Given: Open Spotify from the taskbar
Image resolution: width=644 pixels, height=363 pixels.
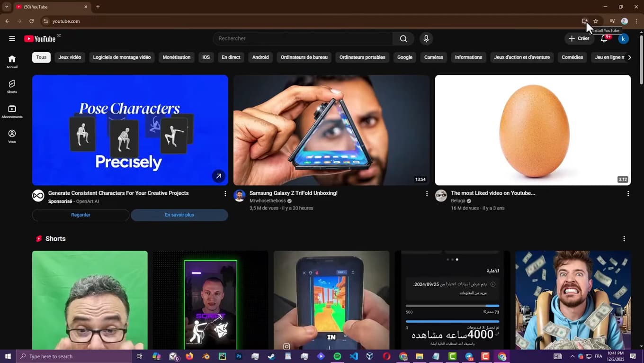Looking at the screenshot, I should click(337, 356).
